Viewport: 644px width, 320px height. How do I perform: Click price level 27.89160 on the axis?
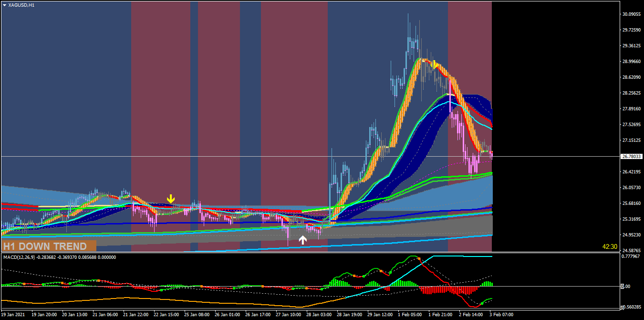pyautogui.click(x=631, y=109)
